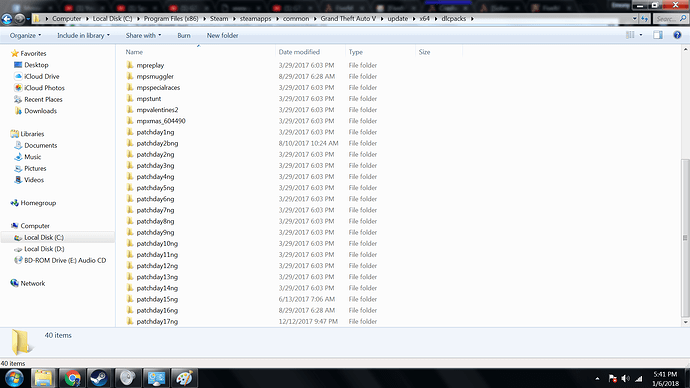Click the search box field

pos(670,18)
